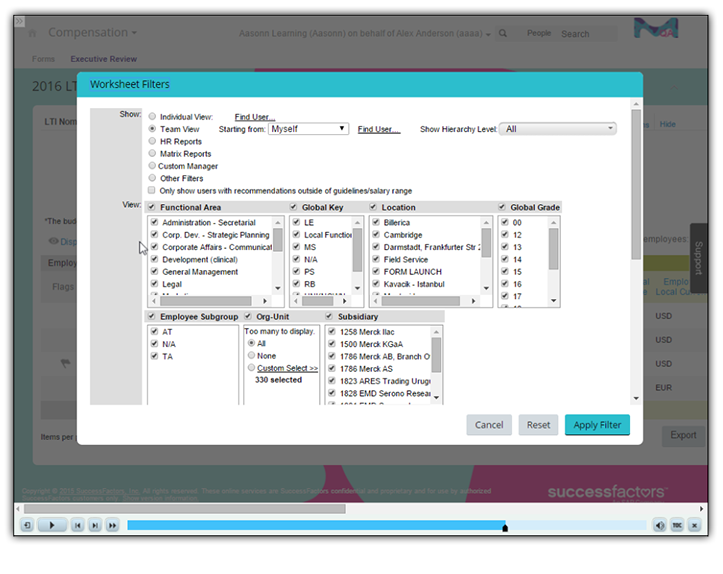The height and width of the screenshot is (574, 723).
Task: Select the HR Reports radio option
Action: pos(152,142)
